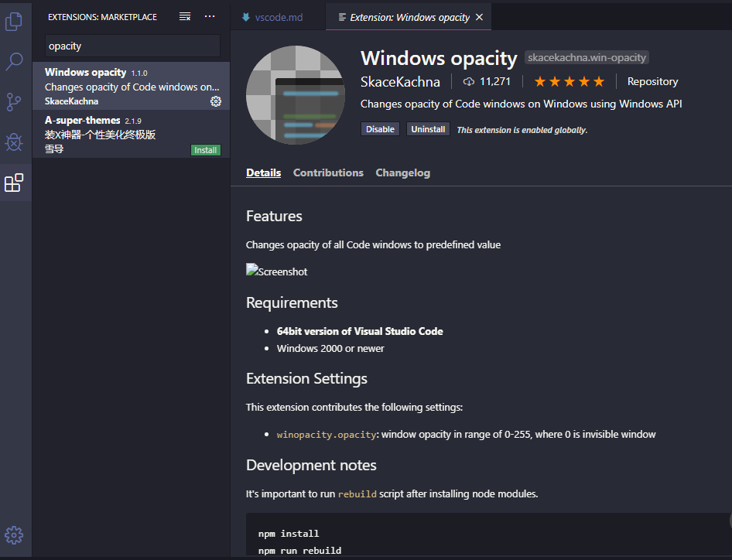Click the Windows opacity extension logo

point(295,95)
